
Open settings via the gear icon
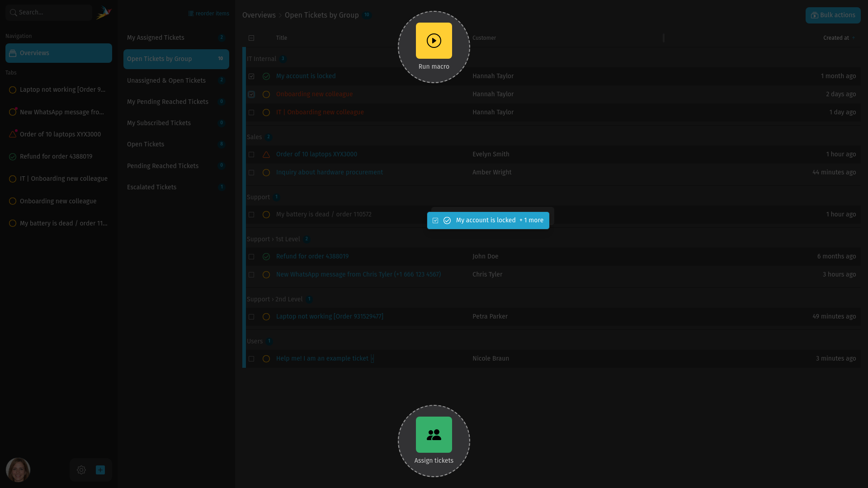(81, 470)
